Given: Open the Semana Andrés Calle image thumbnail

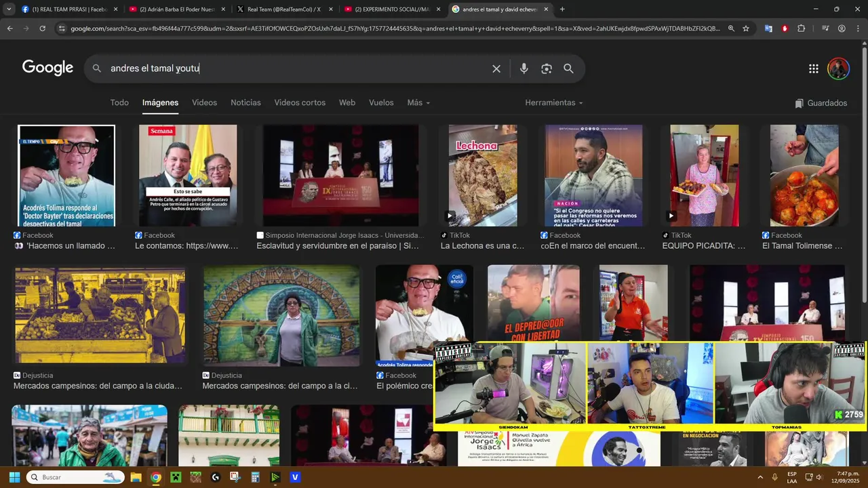Looking at the screenshot, I should tap(188, 176).
